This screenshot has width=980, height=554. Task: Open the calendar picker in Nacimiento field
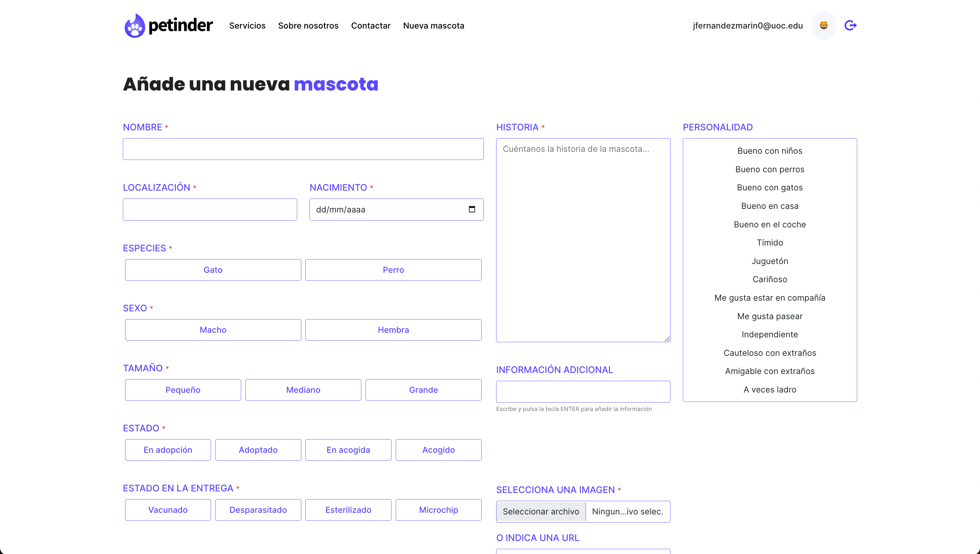(472, 209)
